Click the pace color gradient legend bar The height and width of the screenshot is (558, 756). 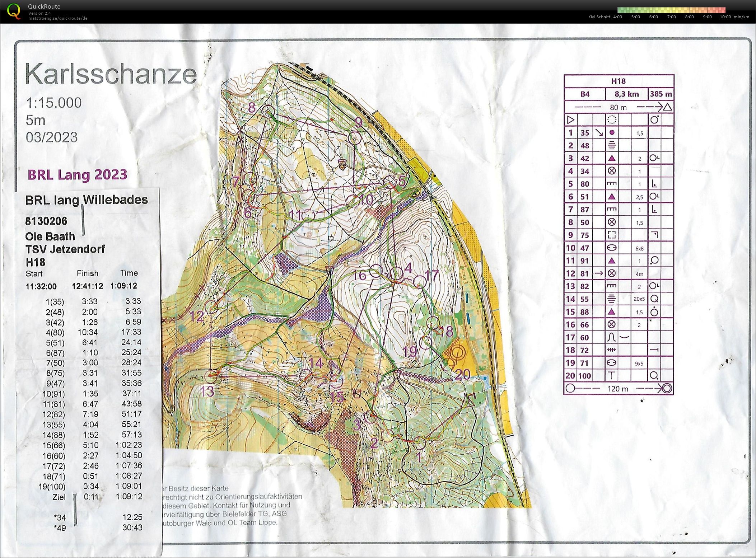[671, 10]
